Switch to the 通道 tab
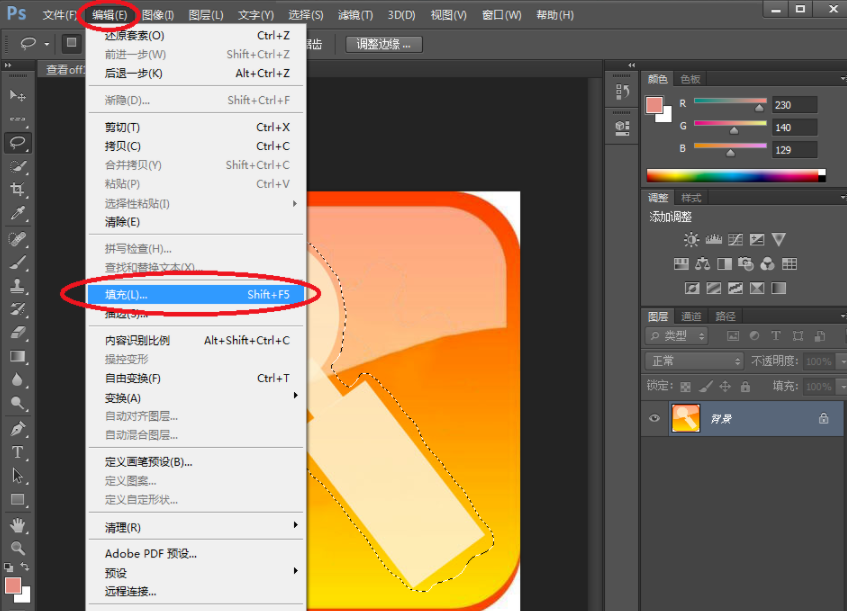 (x=691, y=316)
